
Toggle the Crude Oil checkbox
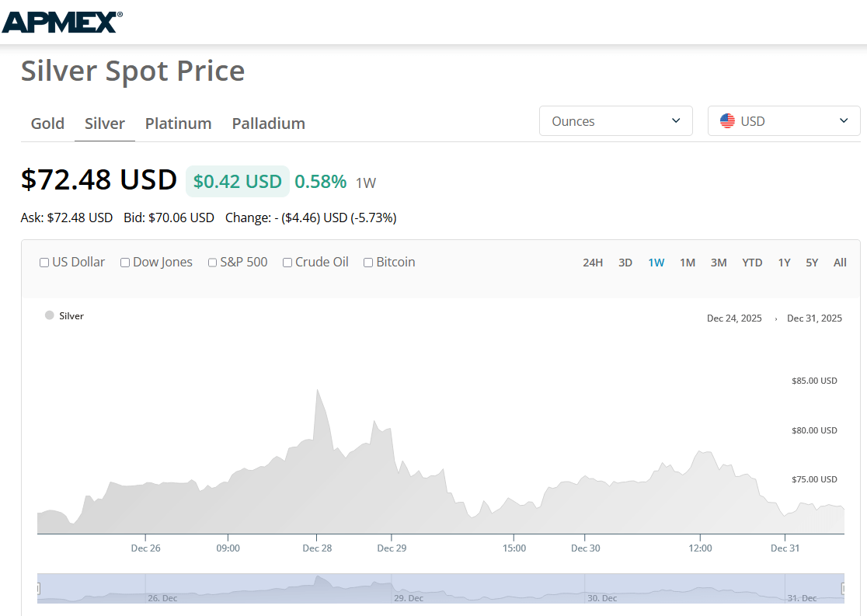click(x=287, y=263)
